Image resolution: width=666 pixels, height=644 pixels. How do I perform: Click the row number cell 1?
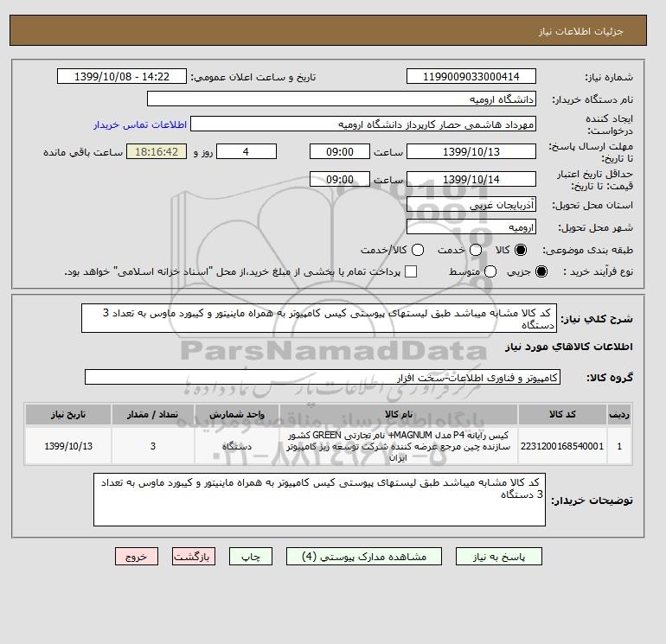pyautogui.click(x=619, y=446)
